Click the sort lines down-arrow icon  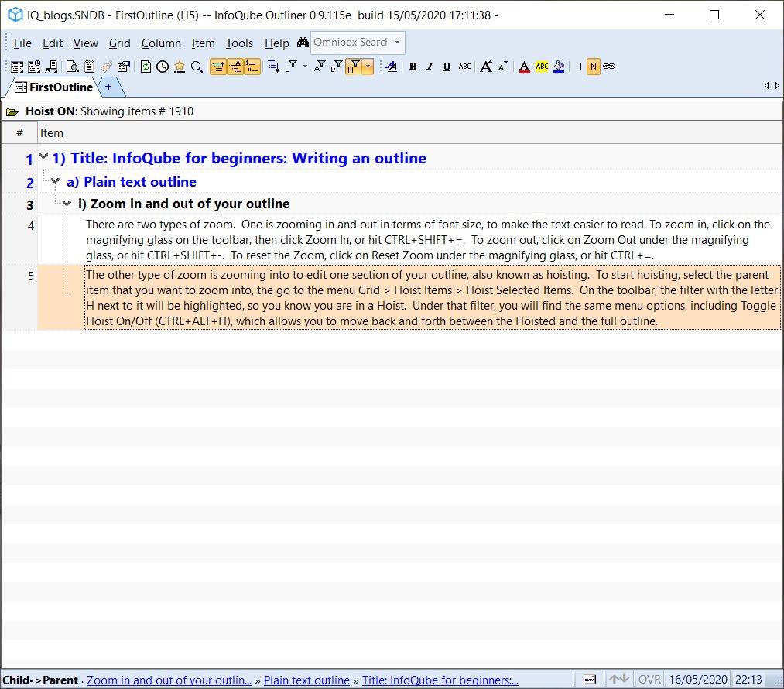tap(273, 67)
